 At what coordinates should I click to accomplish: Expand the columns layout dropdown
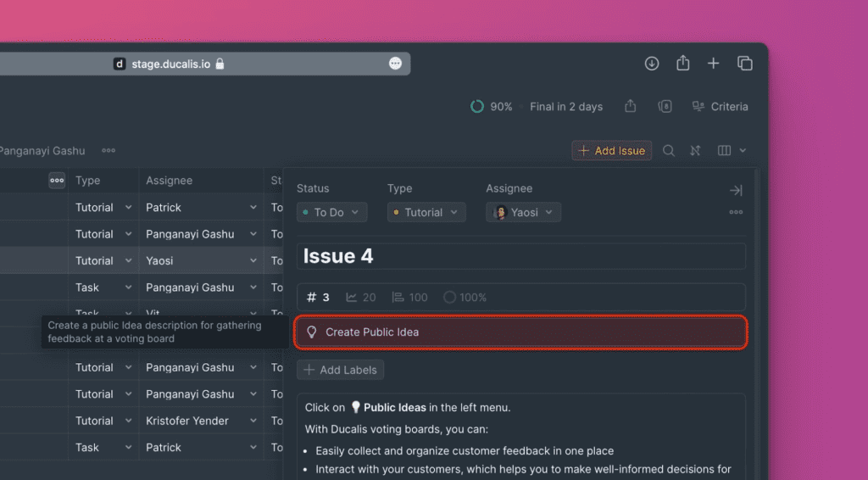(732, 151)
